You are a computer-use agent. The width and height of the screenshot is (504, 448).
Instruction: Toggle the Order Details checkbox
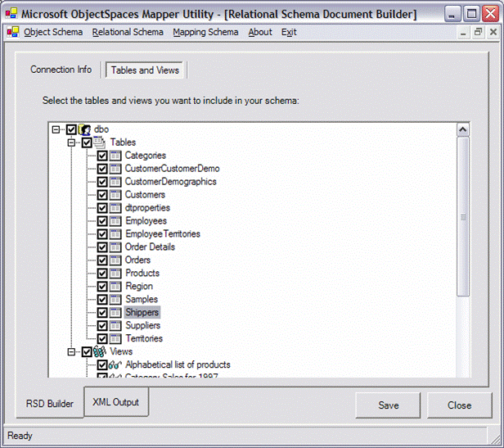coord(102,247)
